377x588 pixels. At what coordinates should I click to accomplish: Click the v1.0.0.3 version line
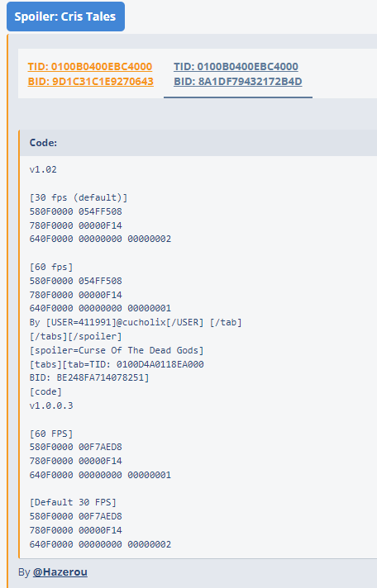[x=51, y=405]
